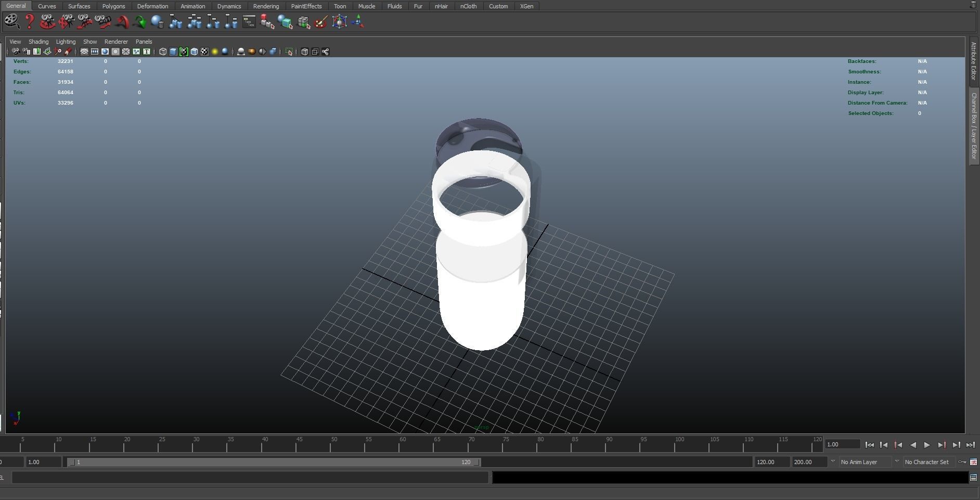Click the bookmarks icon in panel toolbar
This screenshot has height=500, width=980.
[x=37, y=52]
